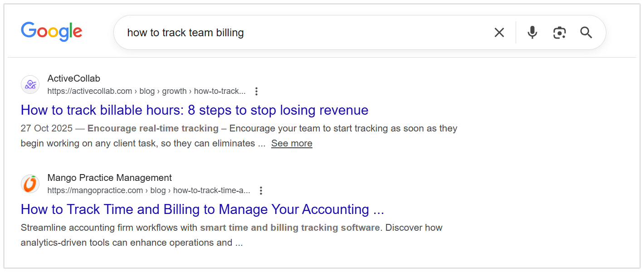Select the 'how to track team billing' query text

(x=186, y=32)
